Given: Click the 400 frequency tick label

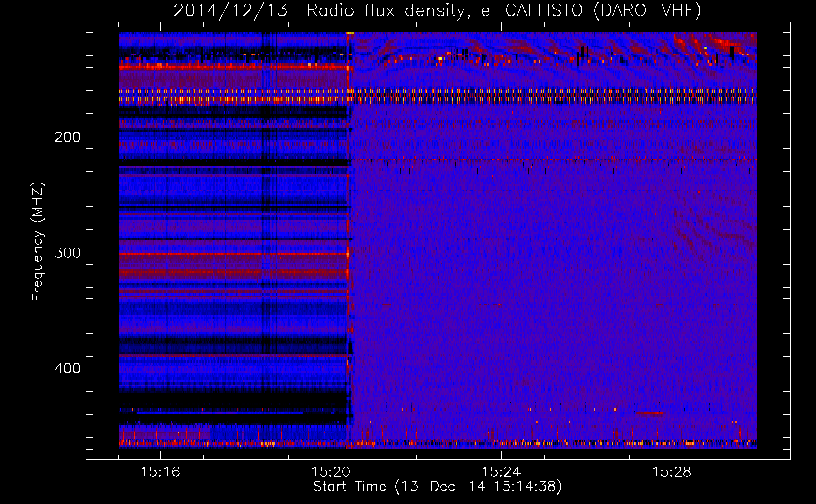Looking at the screenshot, I should (x=67, y=368).
